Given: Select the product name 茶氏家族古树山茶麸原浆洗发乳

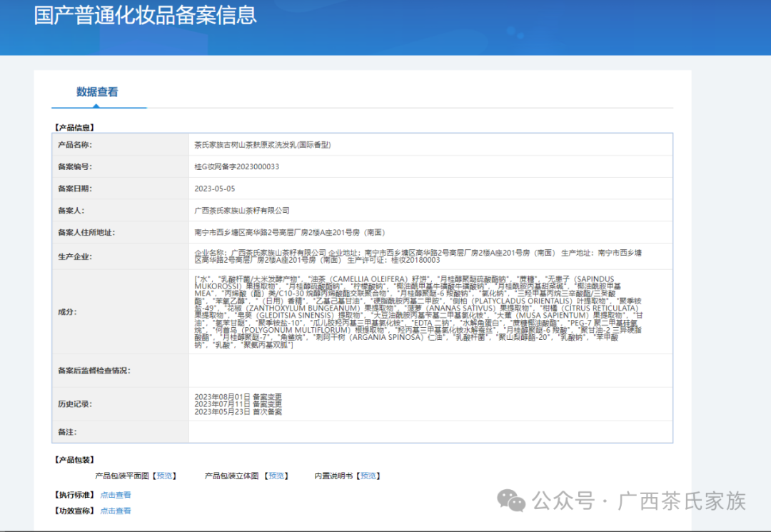Looking at the screenshot, I should click(263, 144).
